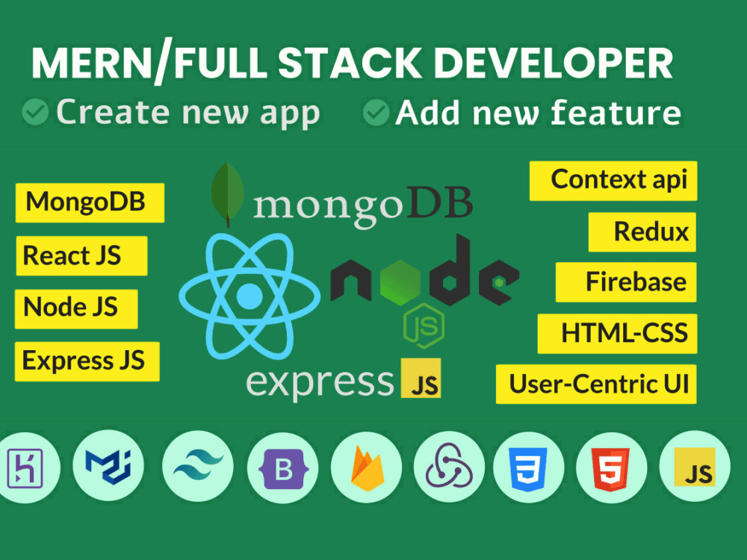Click checkmark beside Create new app

pos(35,113)
